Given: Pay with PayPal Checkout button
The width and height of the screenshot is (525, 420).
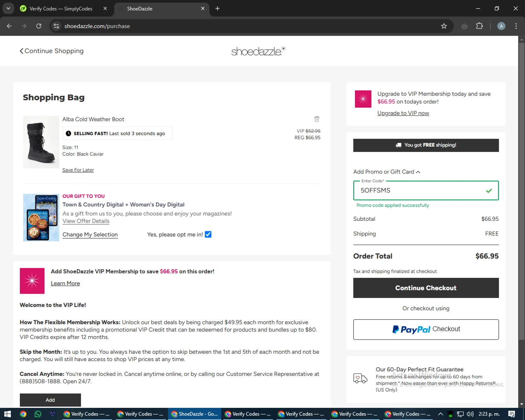Looking at the screenshot, I should 426,329.
